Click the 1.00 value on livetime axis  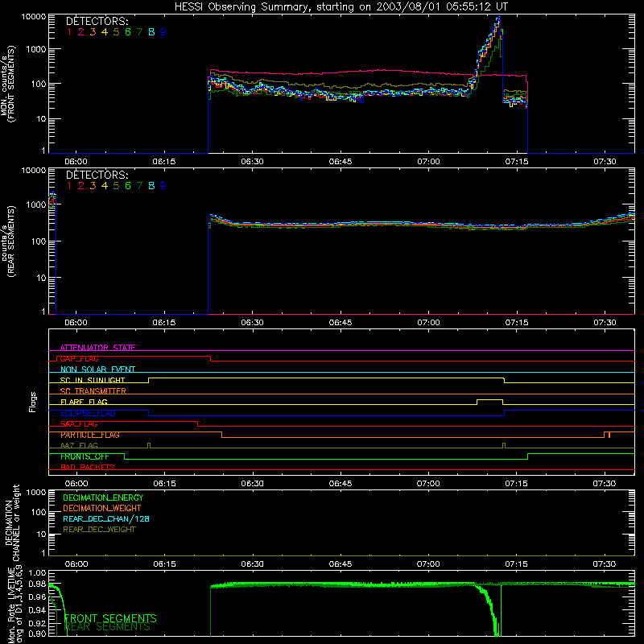[x=38, y=572]
